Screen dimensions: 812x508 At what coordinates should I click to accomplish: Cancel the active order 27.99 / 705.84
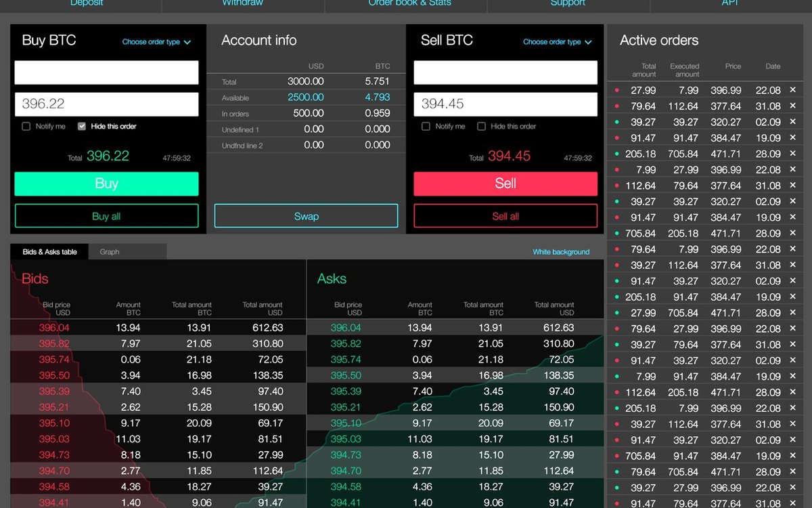pyautogui.click(x=792, y=313)
